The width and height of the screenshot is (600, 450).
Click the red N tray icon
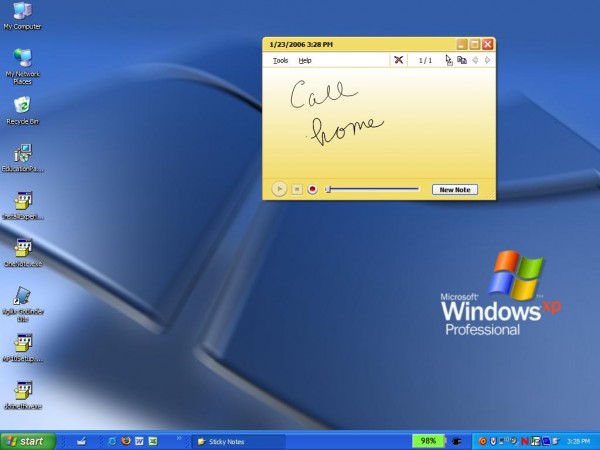click(524, 442)
